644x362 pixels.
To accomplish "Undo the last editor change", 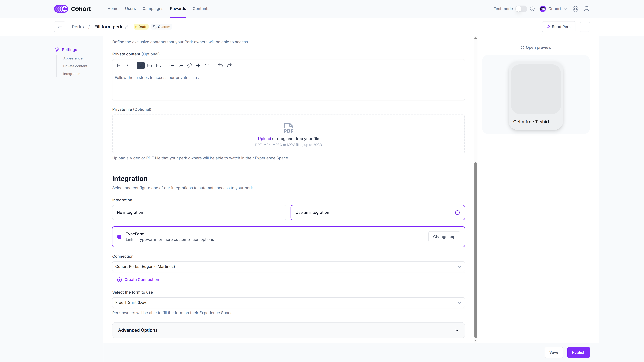I will coord(220,65).
